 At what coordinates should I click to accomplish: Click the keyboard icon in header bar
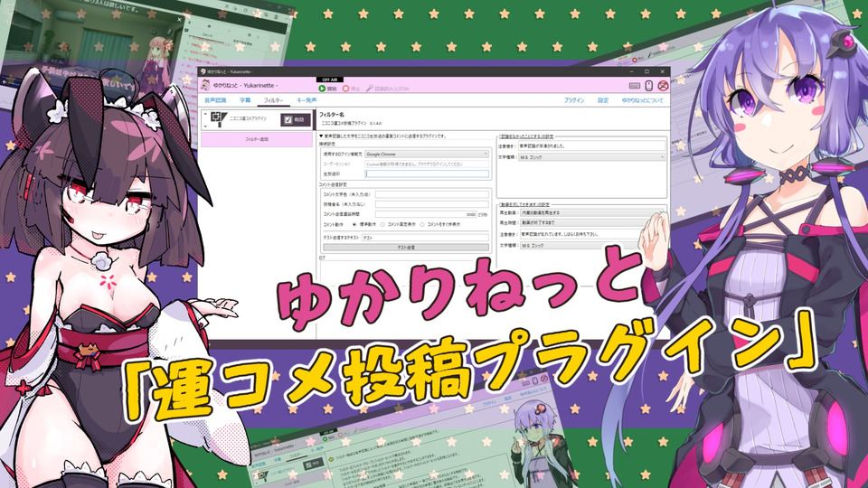(x=635, y=86)
